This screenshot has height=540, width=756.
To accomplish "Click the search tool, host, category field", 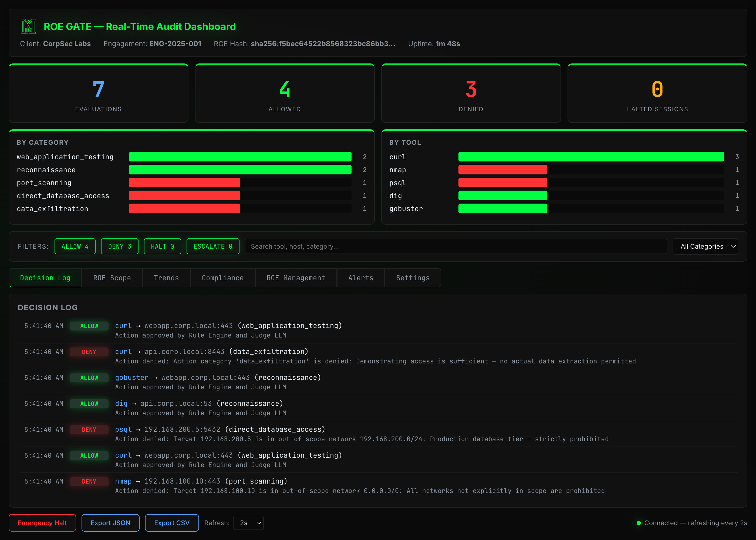I will pos(455,246).
